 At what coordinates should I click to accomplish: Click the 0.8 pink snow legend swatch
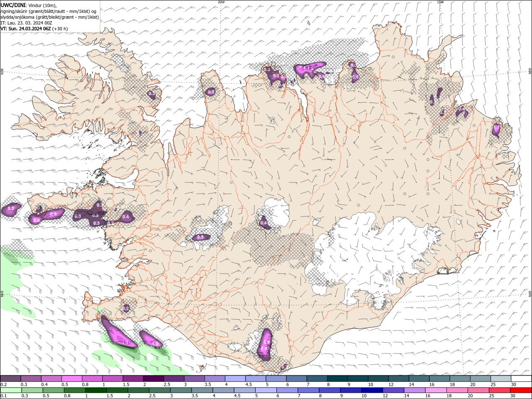click(x=92, y=379)
